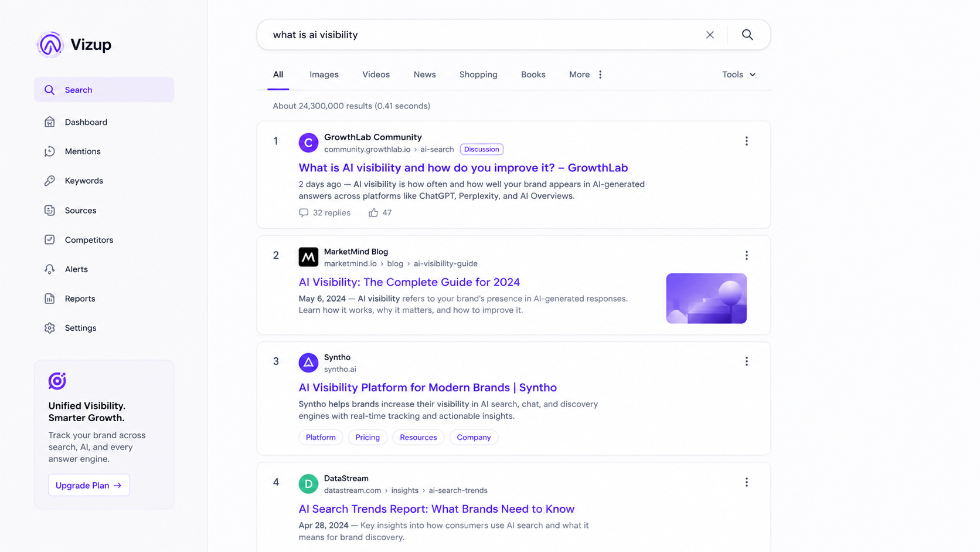Click the marketmind.io blog breadcrumb URL
This screenshot has height=552, width=980.
coord(401,264)
